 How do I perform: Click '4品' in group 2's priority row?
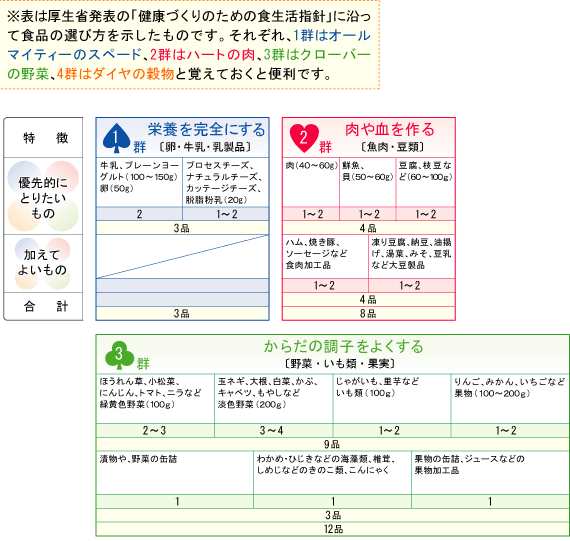tap(368, 228)
